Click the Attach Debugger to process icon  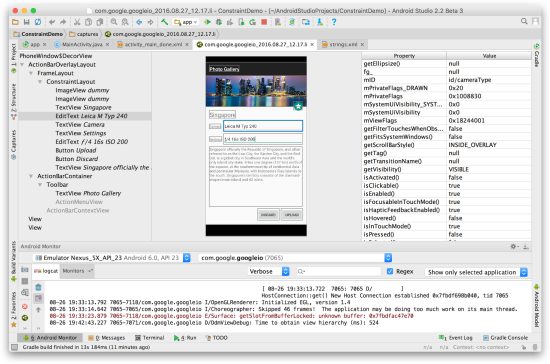(x=241, y=22)
